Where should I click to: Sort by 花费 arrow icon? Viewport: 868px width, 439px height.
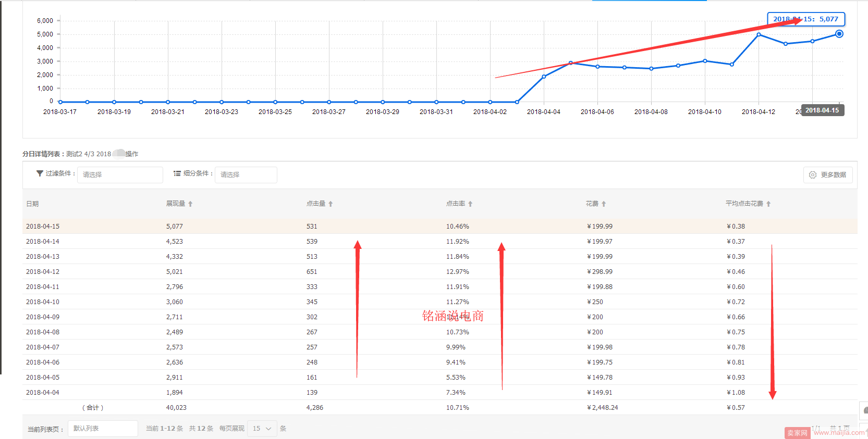(604, 204)
